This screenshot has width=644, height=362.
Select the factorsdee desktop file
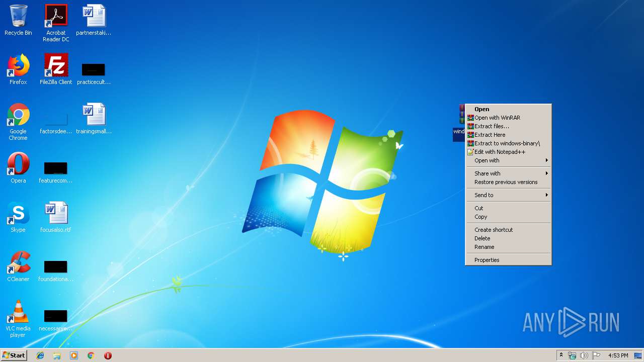(56, 123)
